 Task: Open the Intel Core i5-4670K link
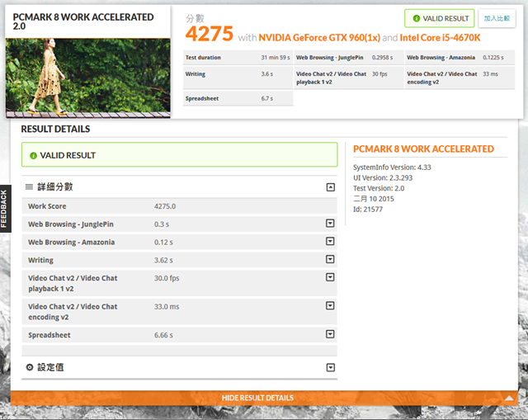(440, 38)
